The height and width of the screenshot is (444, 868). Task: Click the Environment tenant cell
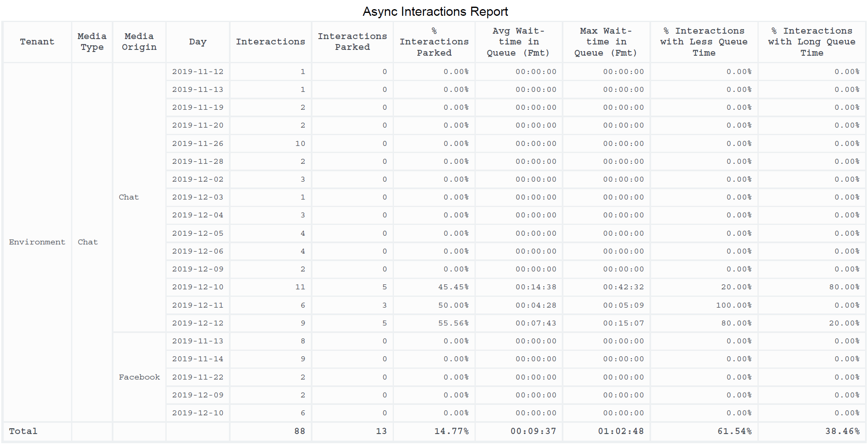point(37,242)
